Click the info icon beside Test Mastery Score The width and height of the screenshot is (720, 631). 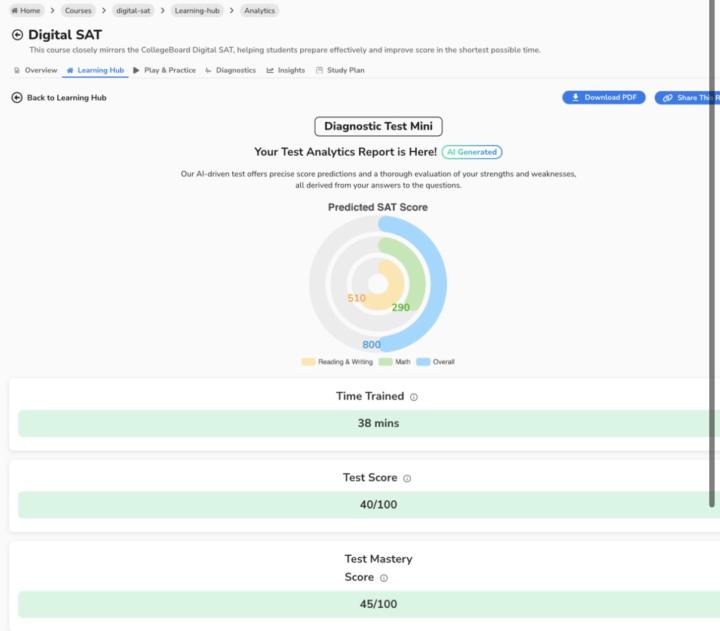tap(384, 578)
